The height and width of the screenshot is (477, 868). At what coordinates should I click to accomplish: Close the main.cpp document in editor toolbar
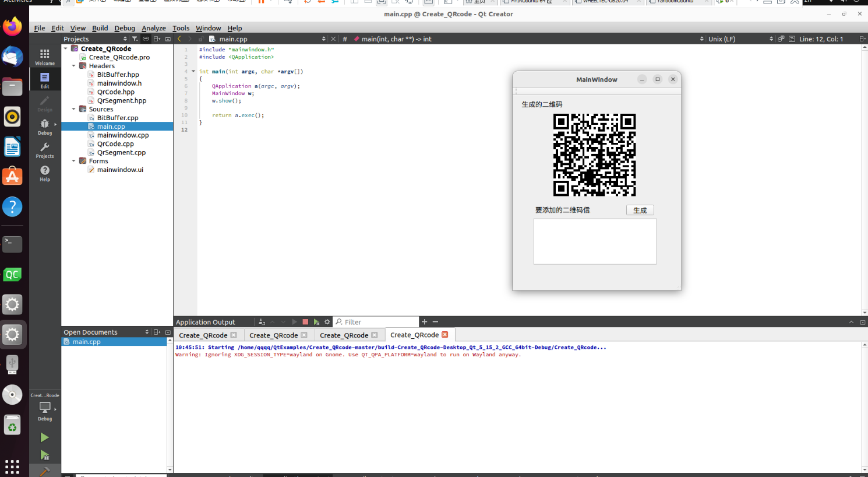point(333,39)
